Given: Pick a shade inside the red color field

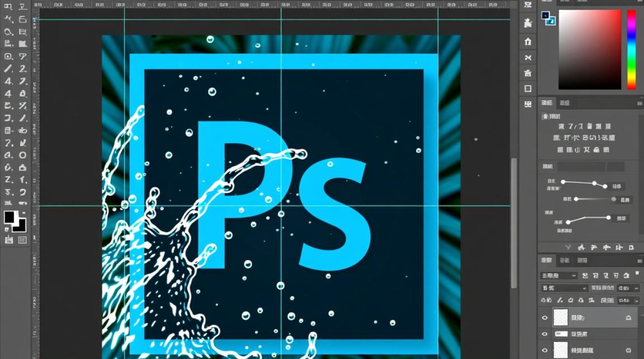Looking at the screenshot, I should pos(590,49).
